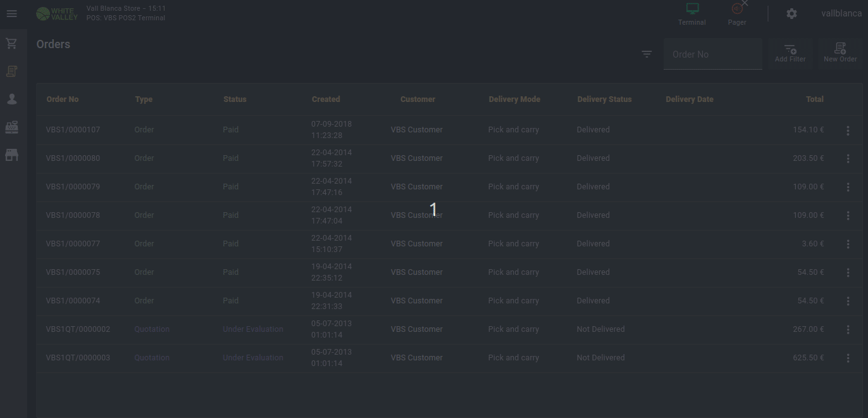This screenshot has height=418, width=868.
Task: Open the Quotation link for VBS1QT/0000002
Action: click(x=152, y=329)
